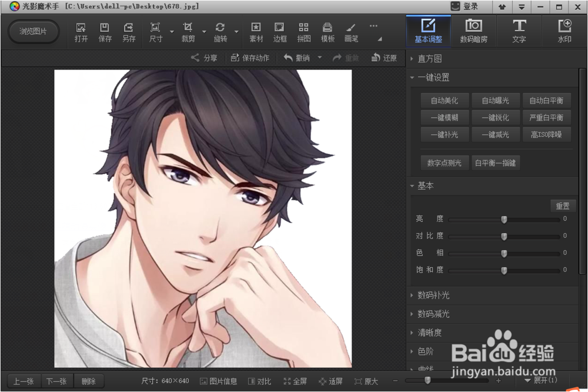Click the 浏览图片 button

pos(33,32)
